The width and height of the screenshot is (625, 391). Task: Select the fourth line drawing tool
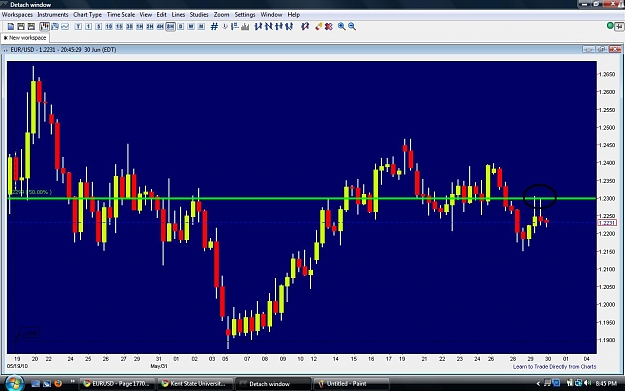coord(289,27)
